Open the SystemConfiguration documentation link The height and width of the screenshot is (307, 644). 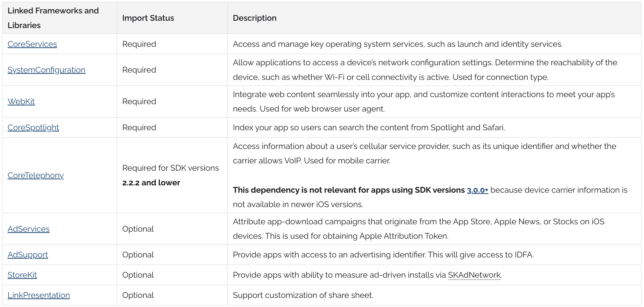click(x=46, y=70)
